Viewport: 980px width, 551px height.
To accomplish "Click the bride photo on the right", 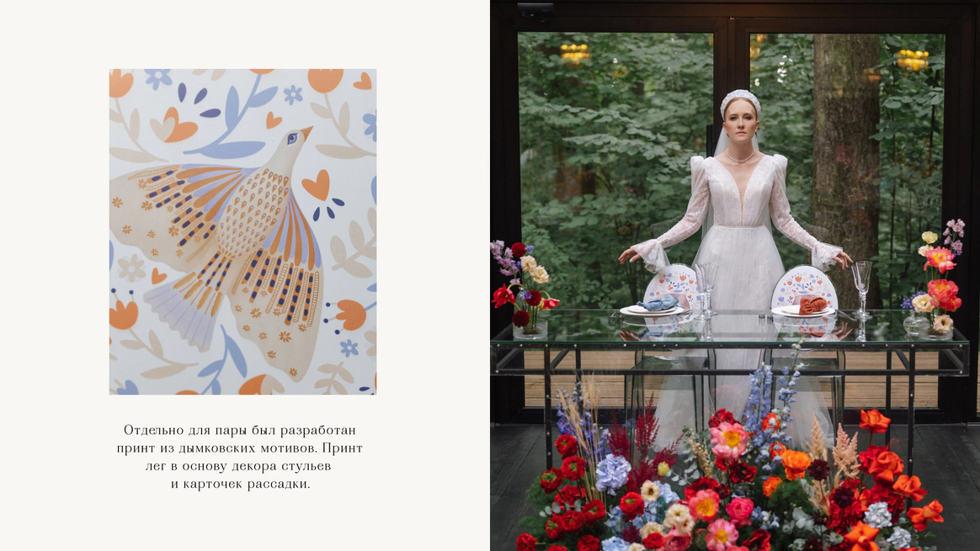I will coord(735,276).
